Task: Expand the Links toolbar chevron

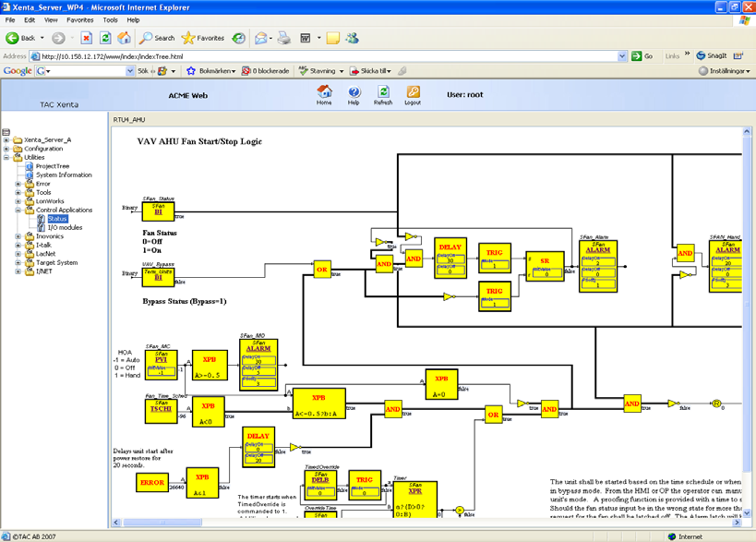Action: click(x=687, y=54)
